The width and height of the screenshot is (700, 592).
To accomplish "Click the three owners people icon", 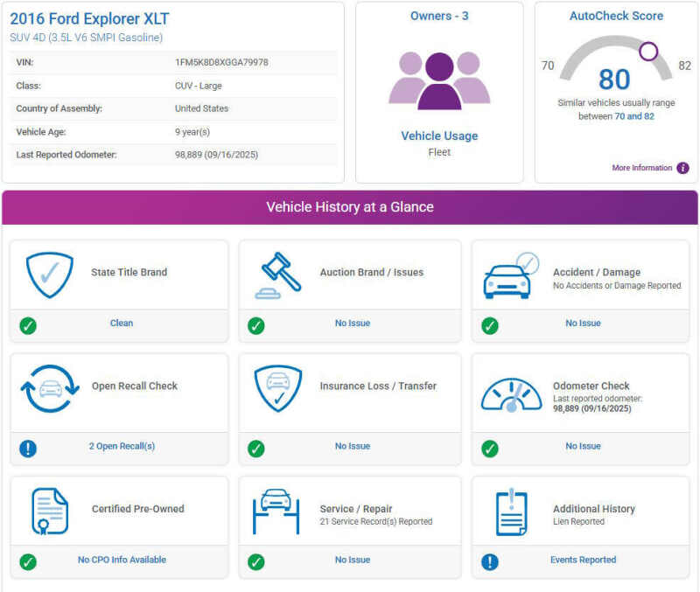I will [x=439, y=80].
